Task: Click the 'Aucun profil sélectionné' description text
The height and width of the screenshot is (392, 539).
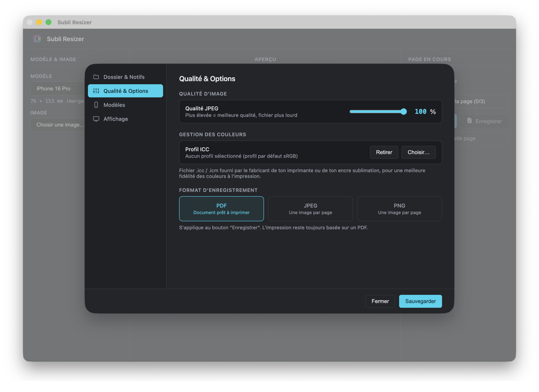Action: [241, 156]
